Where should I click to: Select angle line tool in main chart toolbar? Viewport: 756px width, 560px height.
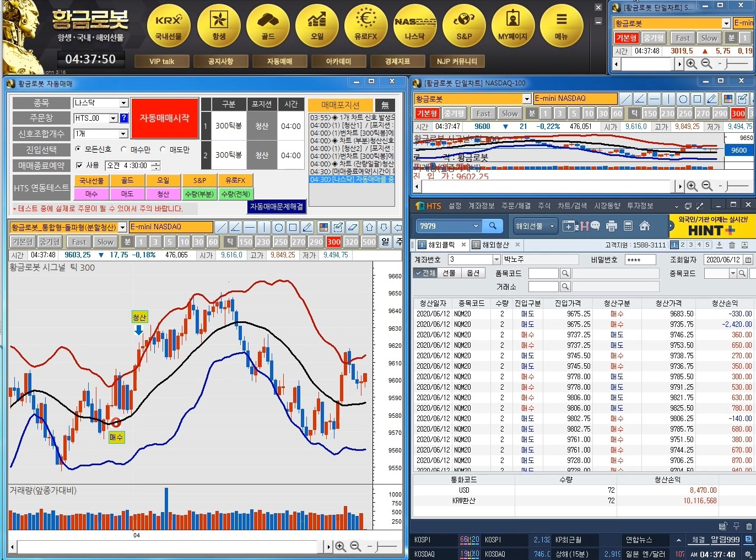[x=235, y=227]
